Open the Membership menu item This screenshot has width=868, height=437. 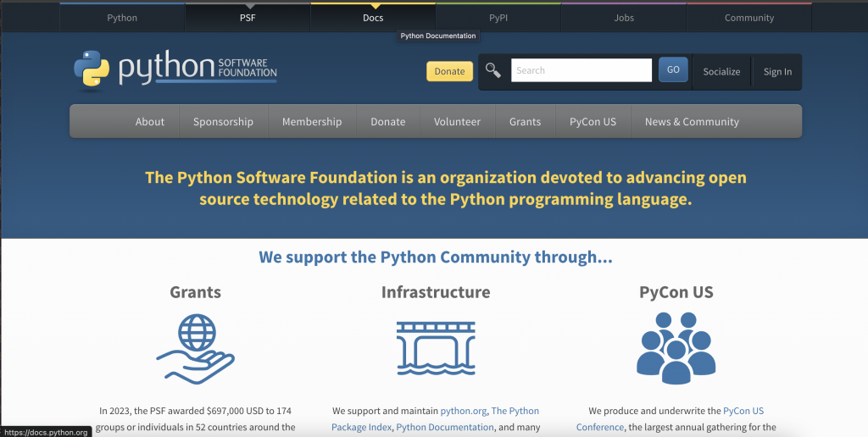[x=312, y=122]
